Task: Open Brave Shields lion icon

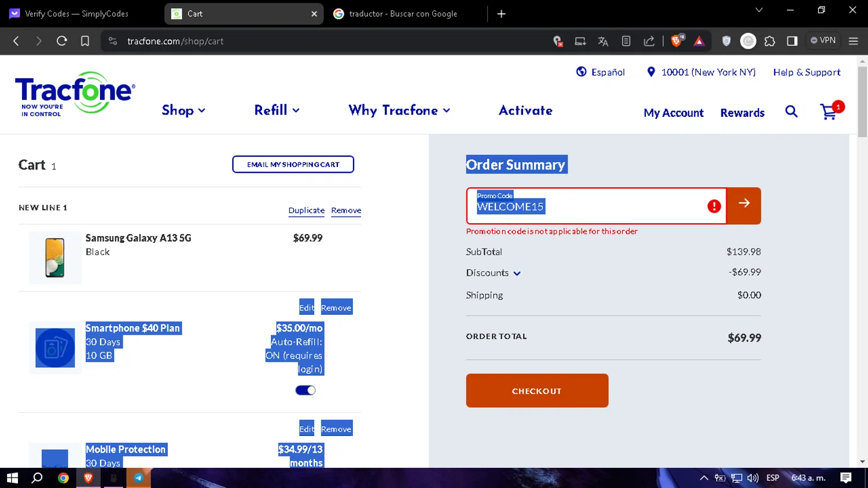Action: click(x=676, y=40)
